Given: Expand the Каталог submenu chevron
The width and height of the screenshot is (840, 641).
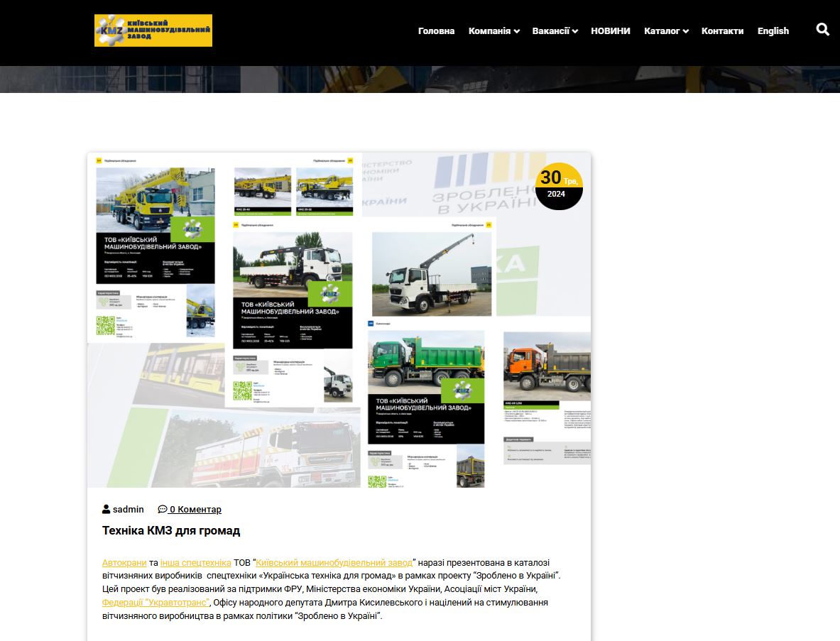Looking at the screenshot, I should click(x=686, y=32).
